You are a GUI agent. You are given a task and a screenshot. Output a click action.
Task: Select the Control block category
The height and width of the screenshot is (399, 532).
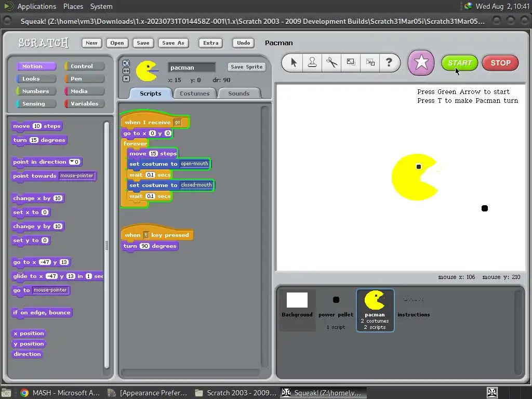click(85, 66)
